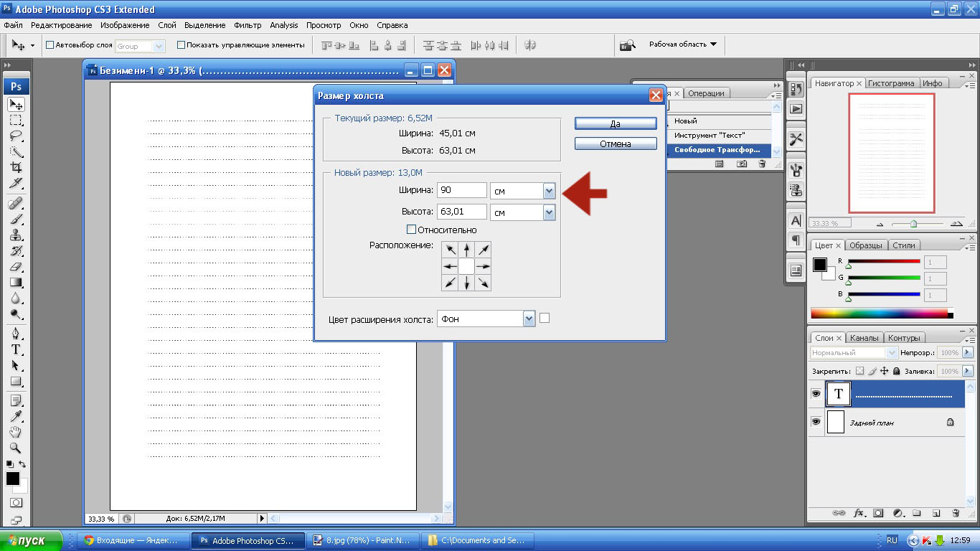980x551 pixels.
Task: Toggle lock position in Layers panel
Action: click(x=885, y=371)
